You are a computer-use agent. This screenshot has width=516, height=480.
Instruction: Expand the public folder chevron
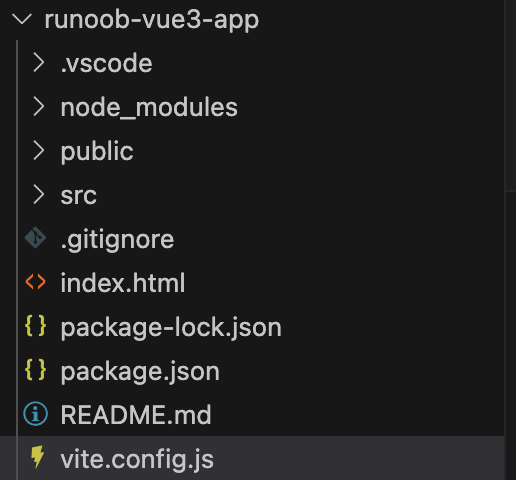tap(39, 151)
